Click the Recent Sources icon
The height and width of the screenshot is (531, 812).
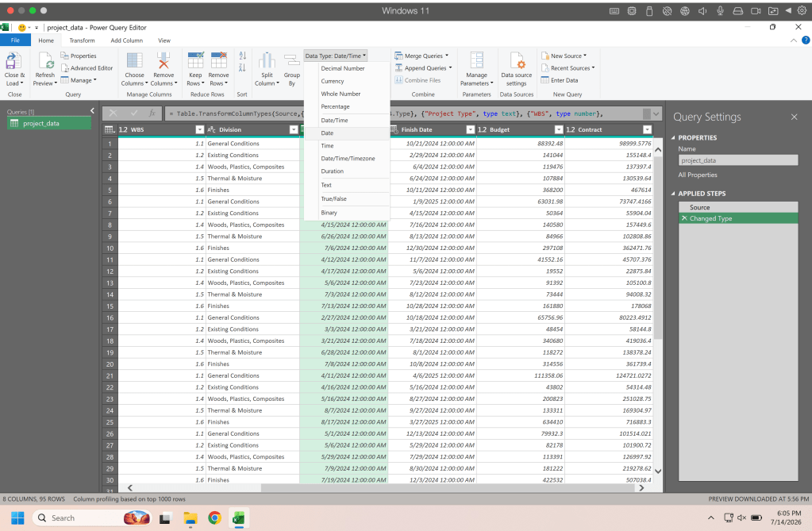tap(545, 68)
